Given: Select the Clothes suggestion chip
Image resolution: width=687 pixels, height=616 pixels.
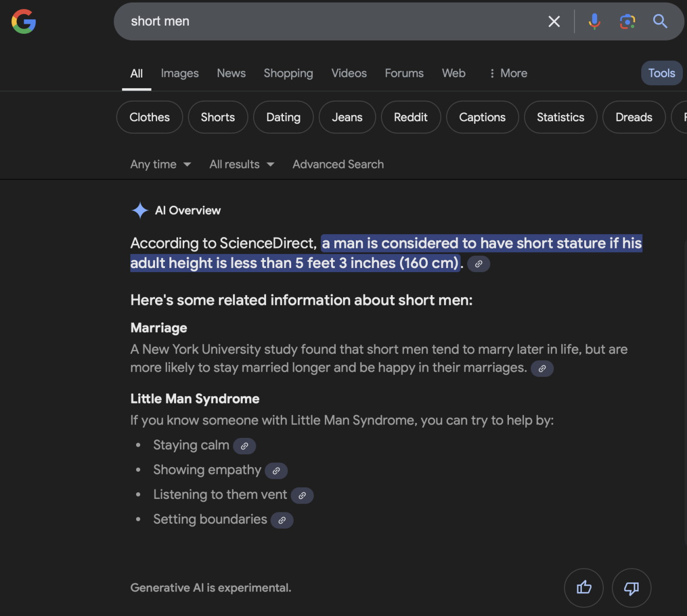Looking at the screenshot, I should point(149,117).
